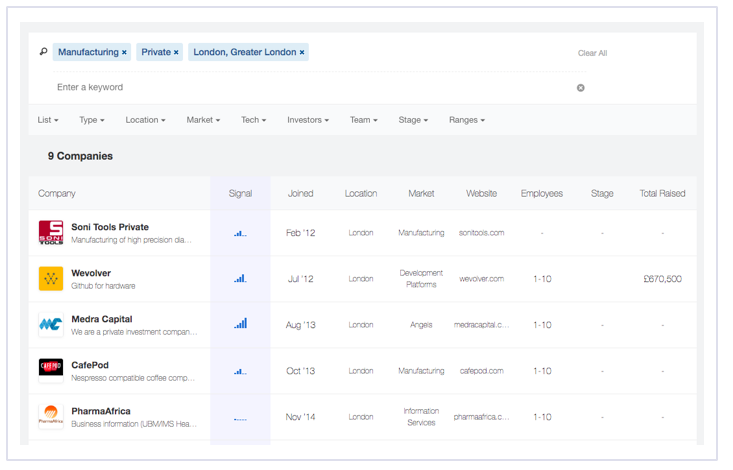Expand the Team filter dropdown
733x470 pixels.
coord(364,120)
